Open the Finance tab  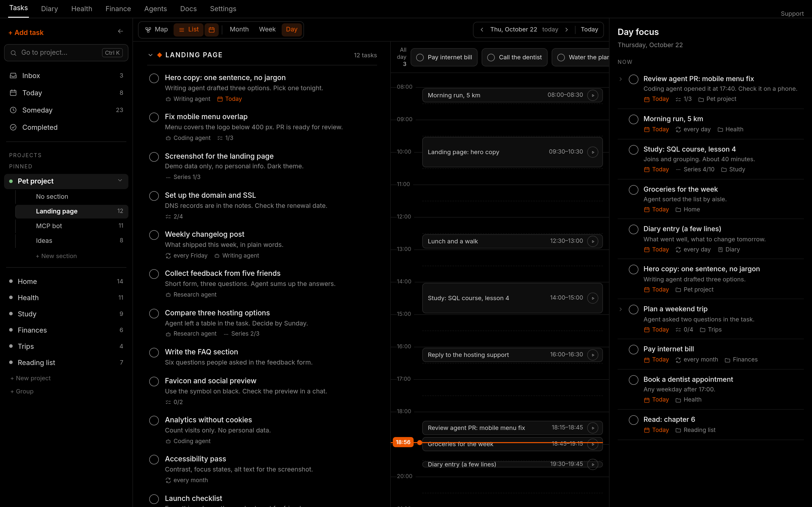[118, 9]
